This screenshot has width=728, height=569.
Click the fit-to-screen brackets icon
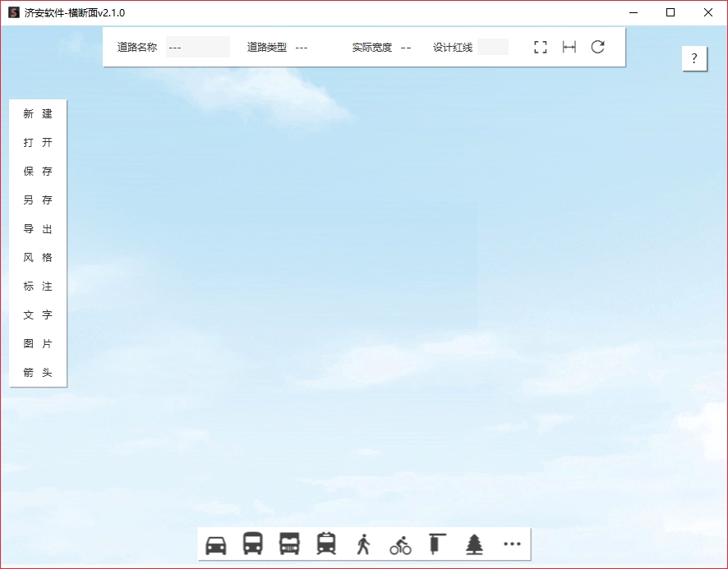point(541,47)
